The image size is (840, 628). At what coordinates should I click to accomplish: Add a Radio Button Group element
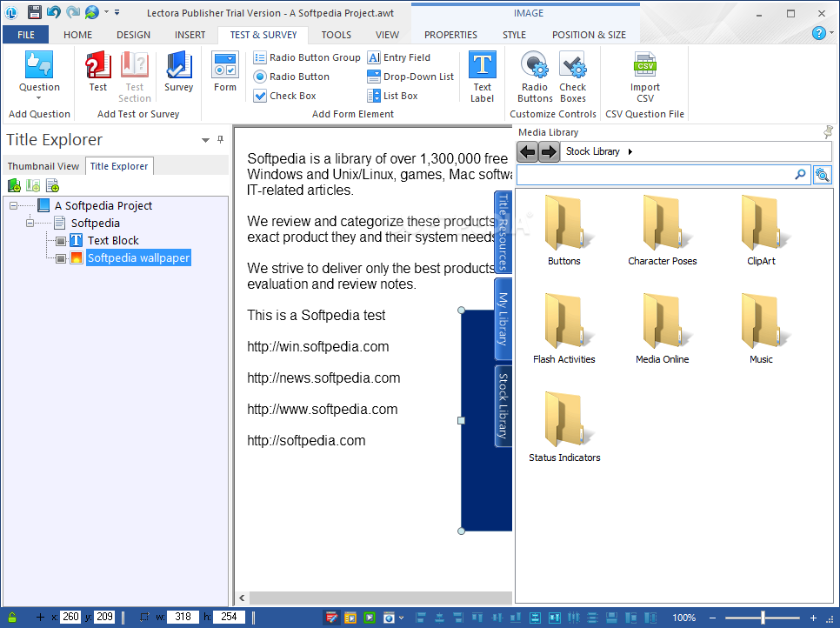click(x=306, y=57)
